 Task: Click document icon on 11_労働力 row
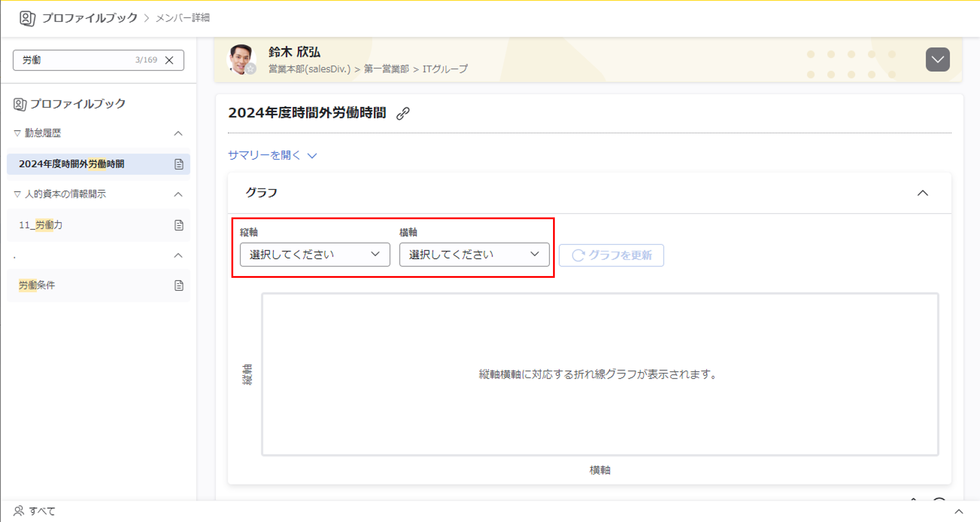(x=179, y=225)
